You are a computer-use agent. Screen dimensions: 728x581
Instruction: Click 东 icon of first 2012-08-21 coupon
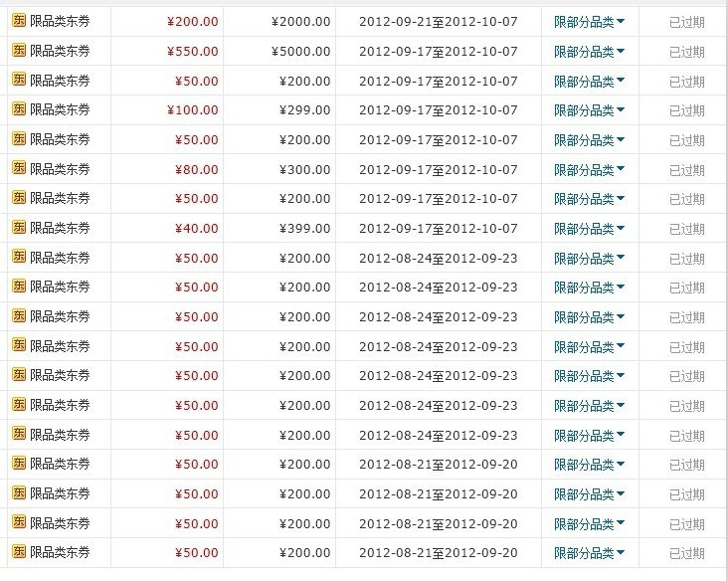tap(19, 464)
